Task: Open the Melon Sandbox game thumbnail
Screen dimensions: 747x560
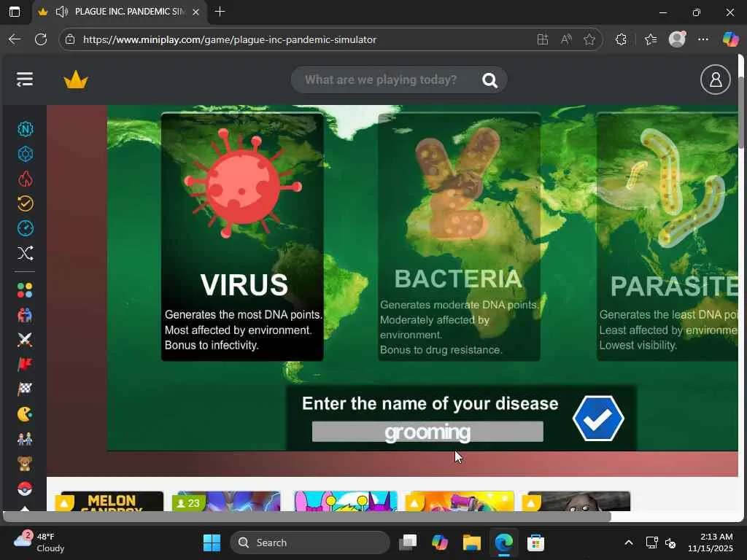Action: coord(112,502)
